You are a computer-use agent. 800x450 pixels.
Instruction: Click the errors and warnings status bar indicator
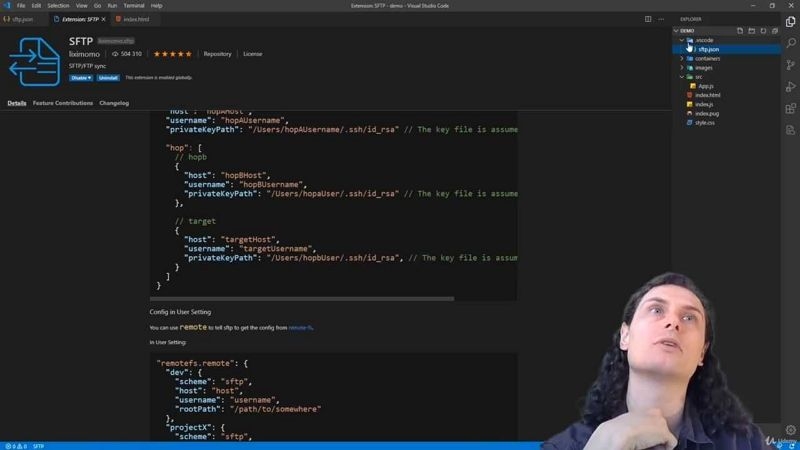point(16,446)
